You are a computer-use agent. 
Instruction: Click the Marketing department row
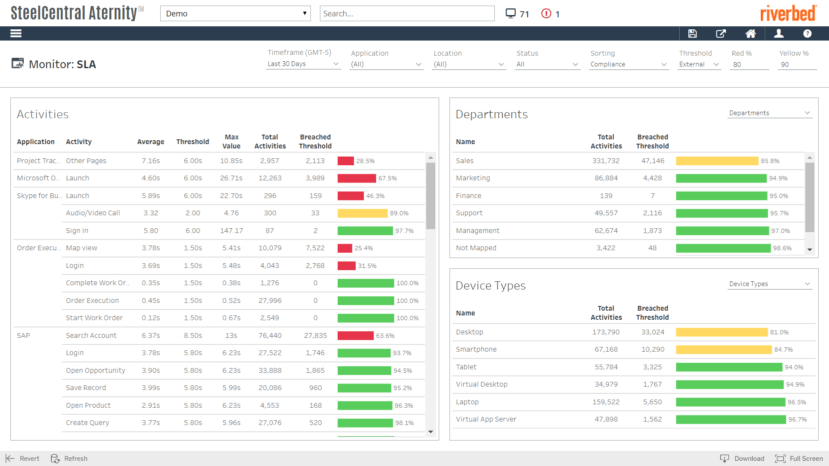click(x=629, y=178)
